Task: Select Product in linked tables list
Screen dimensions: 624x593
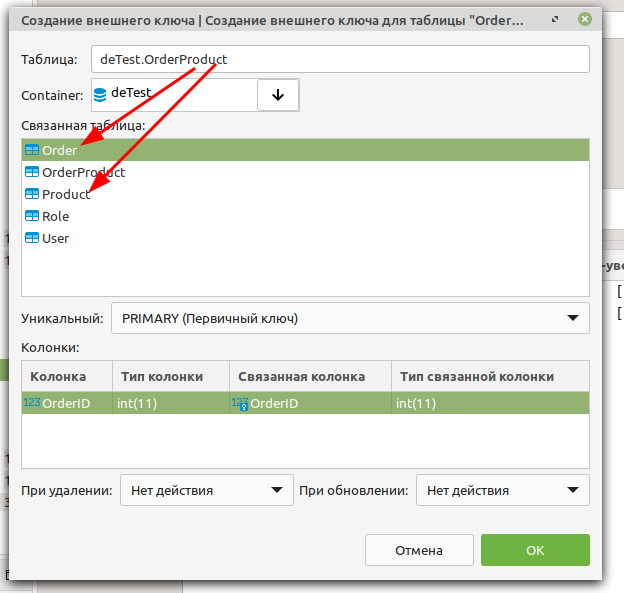Action: coord(66,195)
